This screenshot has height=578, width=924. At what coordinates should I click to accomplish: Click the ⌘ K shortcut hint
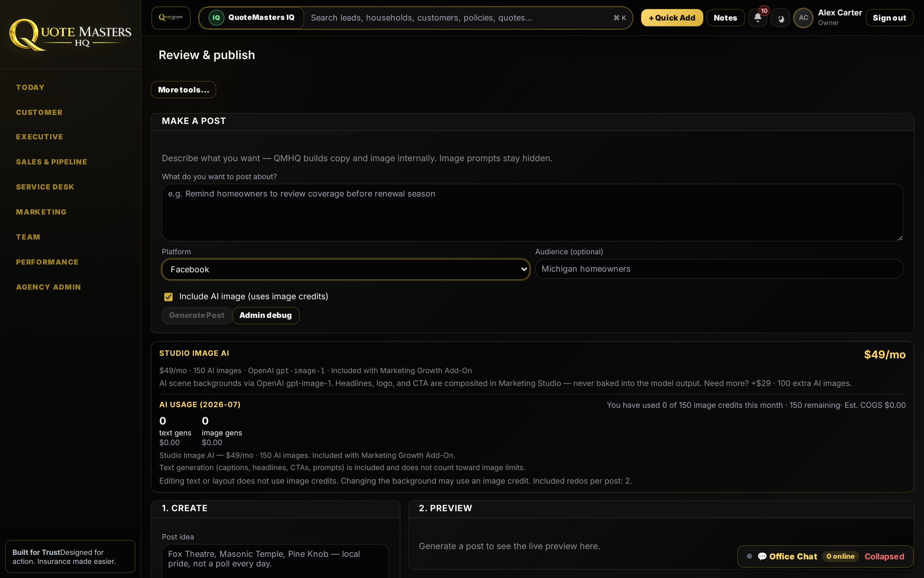[620, 18]
